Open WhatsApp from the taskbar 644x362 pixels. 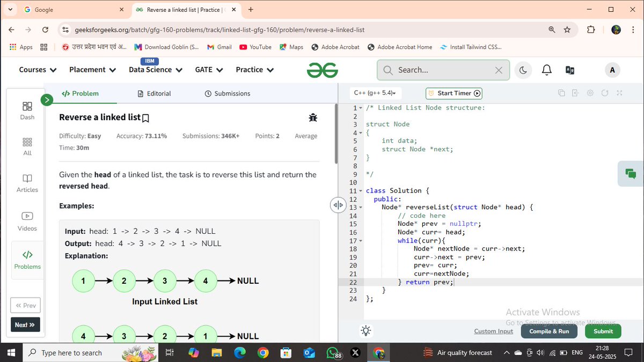tap(333, 352)
